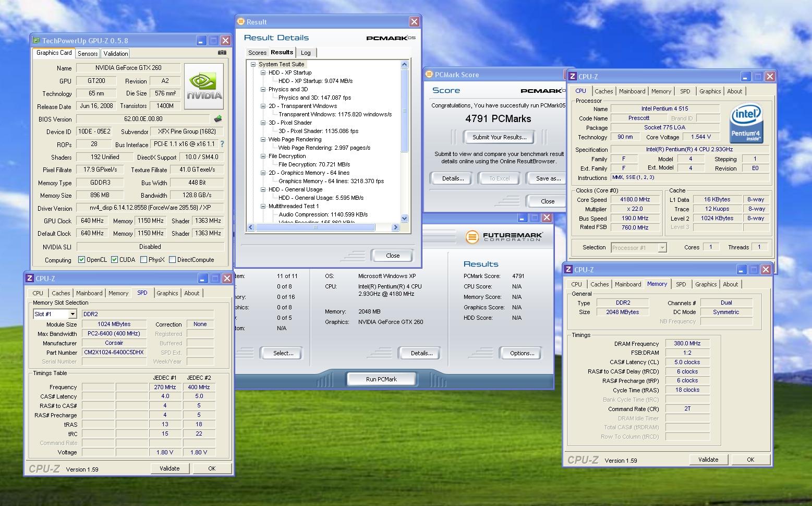The width and height of the screenshot is (812, 506).
Task: Minimize the CPU-Z SPD window
Action: coord(203,279)
